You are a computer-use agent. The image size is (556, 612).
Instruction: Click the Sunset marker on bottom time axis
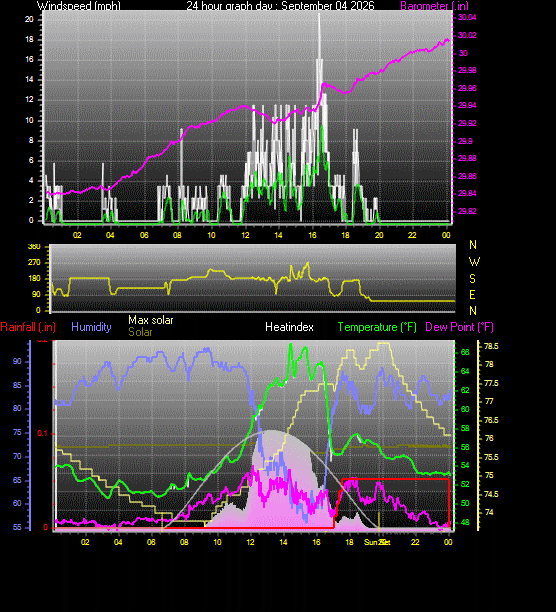[377, 542]
